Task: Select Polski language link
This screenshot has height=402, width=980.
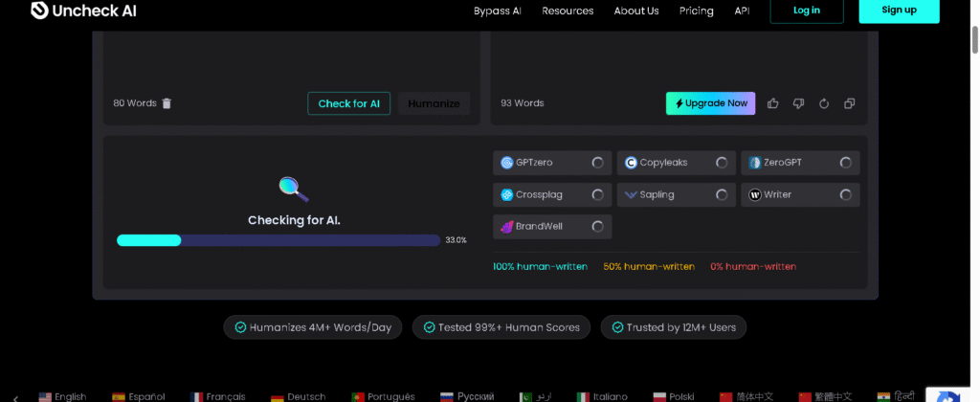Action: click(674, 396)
